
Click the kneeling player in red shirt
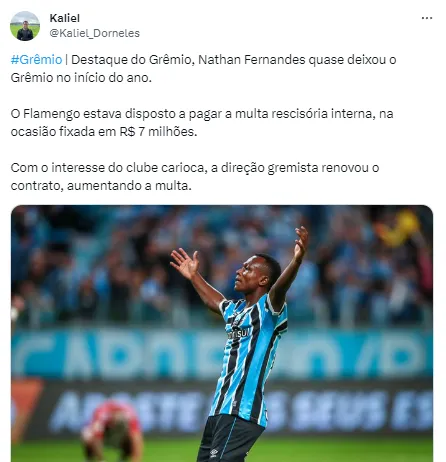click(113, 430)
